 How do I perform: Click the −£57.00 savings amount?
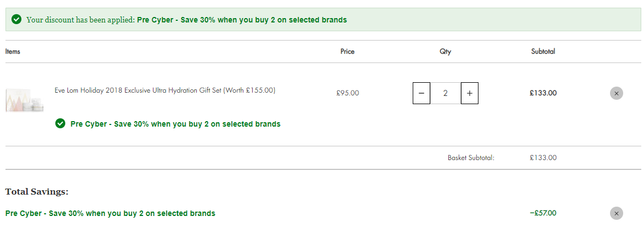[543, 213]
